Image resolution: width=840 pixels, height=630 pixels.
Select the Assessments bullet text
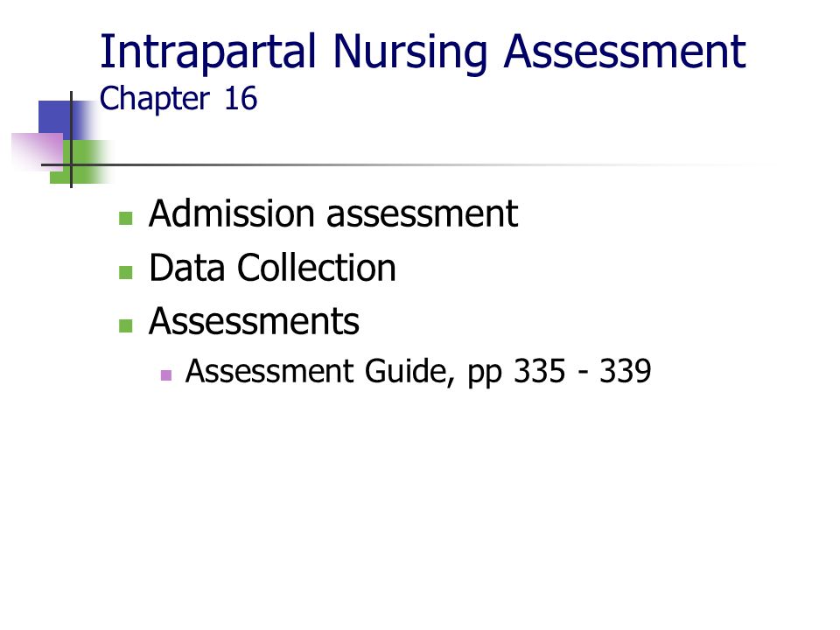(x=254, y=321)
